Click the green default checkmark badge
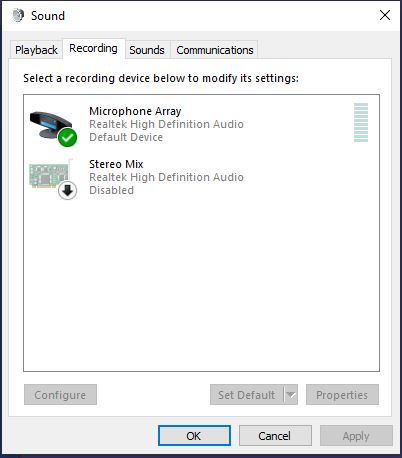402x458 pixels. click(x=67, y=137)
